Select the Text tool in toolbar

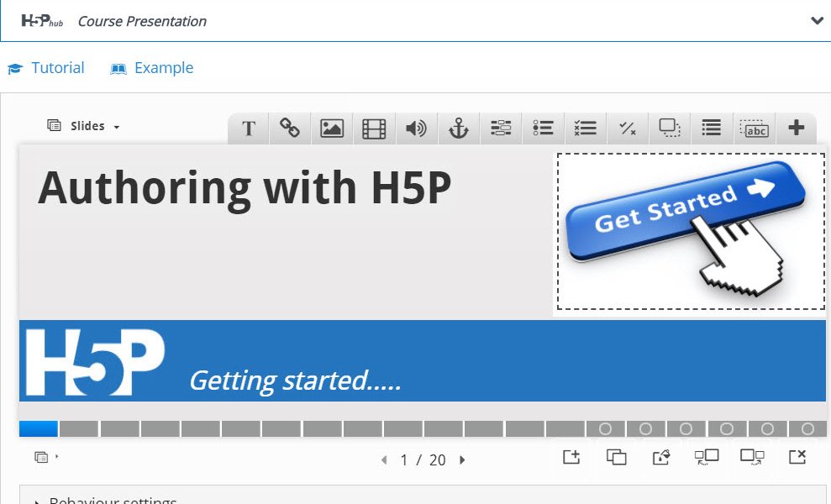point(249,129)
